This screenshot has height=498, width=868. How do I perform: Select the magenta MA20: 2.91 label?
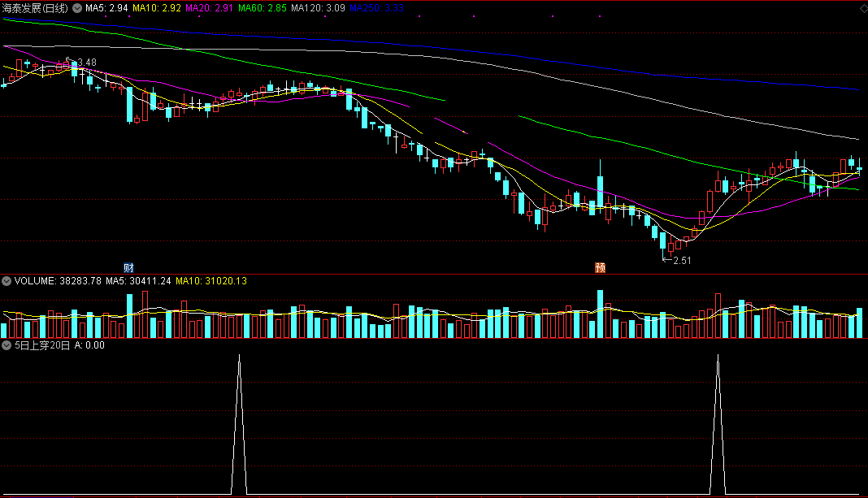(209, 8)
